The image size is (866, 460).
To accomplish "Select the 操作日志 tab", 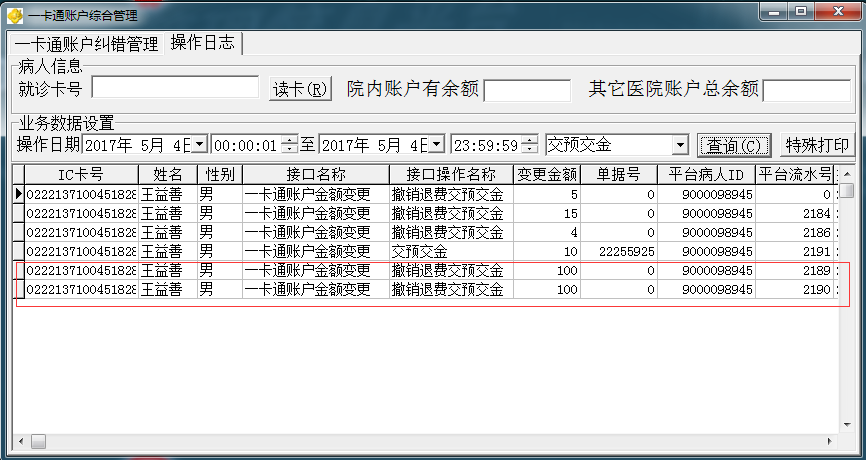I will (203, 43).
